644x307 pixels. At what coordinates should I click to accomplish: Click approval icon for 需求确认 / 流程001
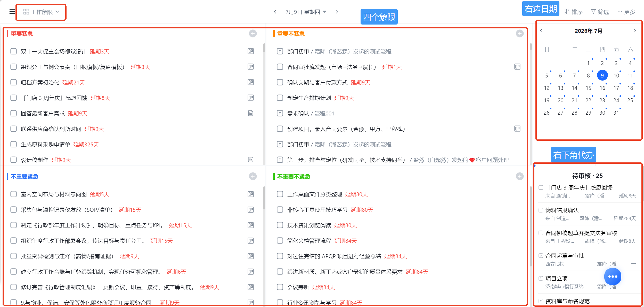tap(280, 113)
